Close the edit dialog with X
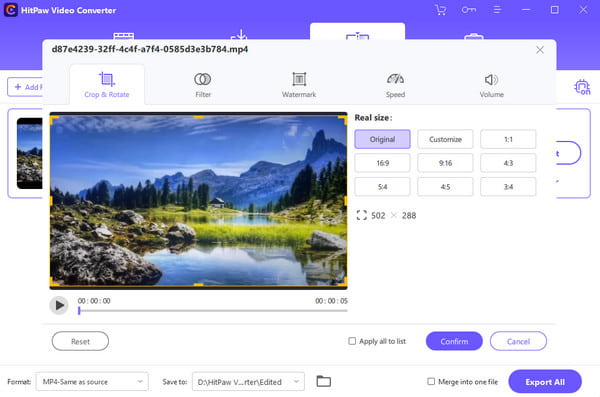Image resolution: width=600 pixels, height=397 pixels. (540, 50)
